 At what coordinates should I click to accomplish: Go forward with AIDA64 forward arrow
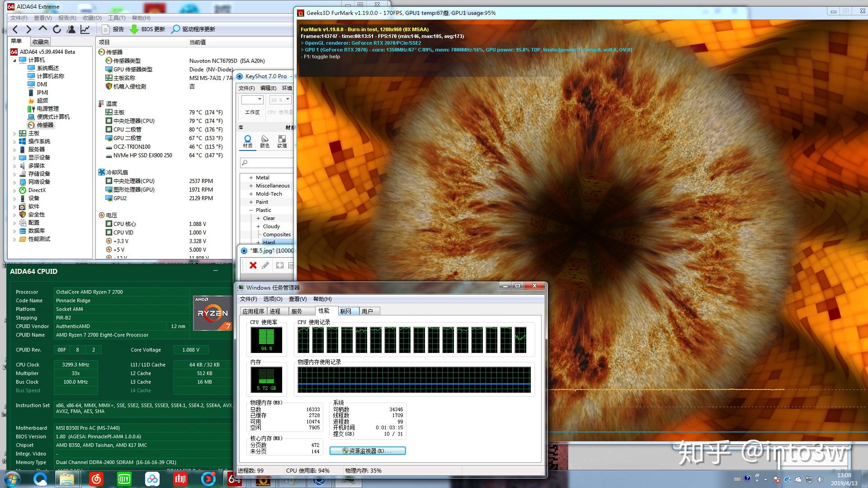[29, 29]
